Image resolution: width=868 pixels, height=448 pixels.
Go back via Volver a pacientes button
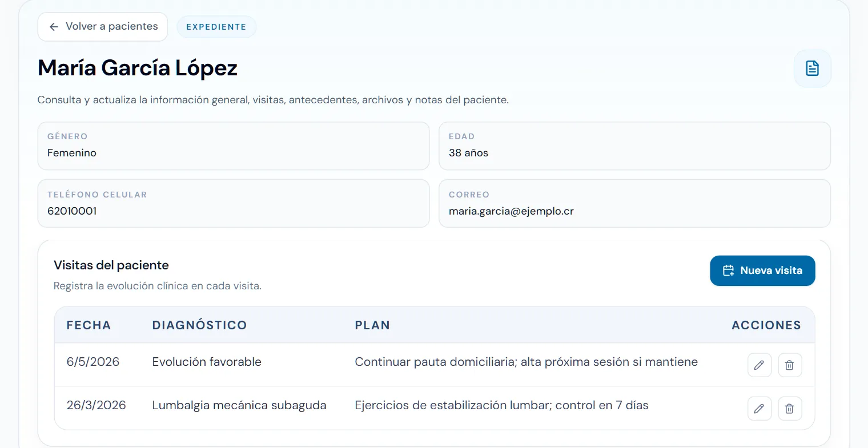point(103,27)
